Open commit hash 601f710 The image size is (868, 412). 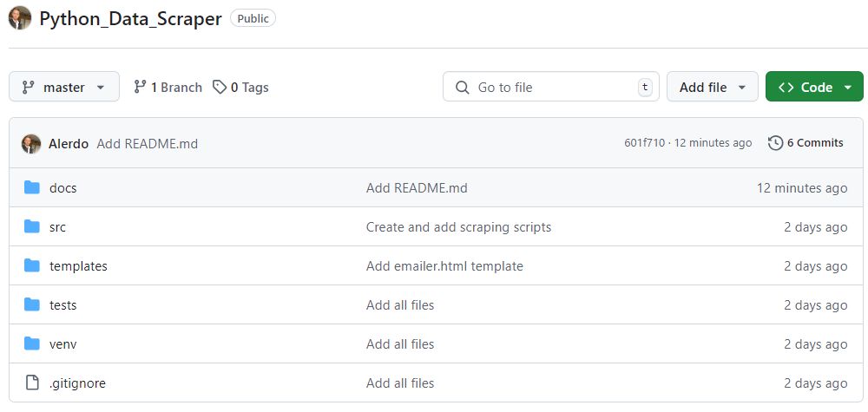(644, 143)
